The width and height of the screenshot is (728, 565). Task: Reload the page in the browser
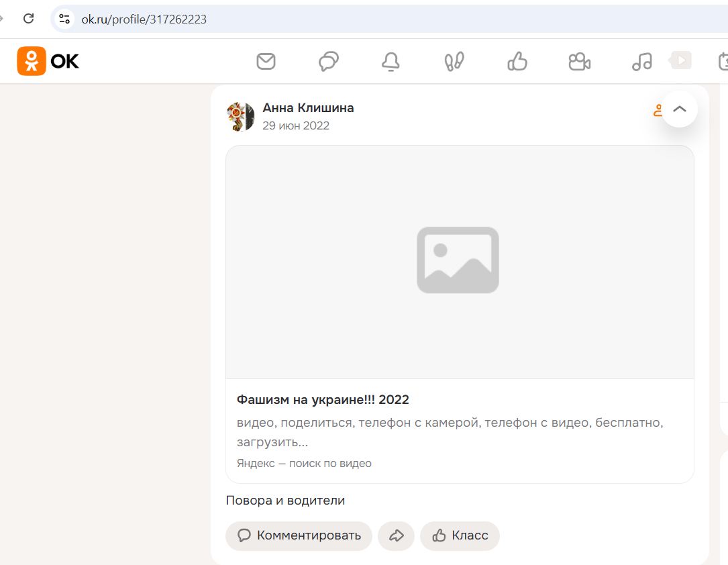coord(28,19)
